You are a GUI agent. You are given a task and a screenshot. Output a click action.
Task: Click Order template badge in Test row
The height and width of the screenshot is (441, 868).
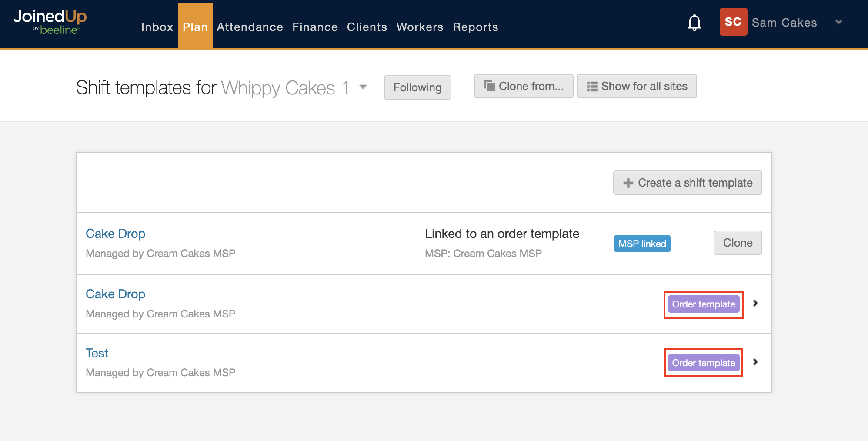click(x=703, y=363)
